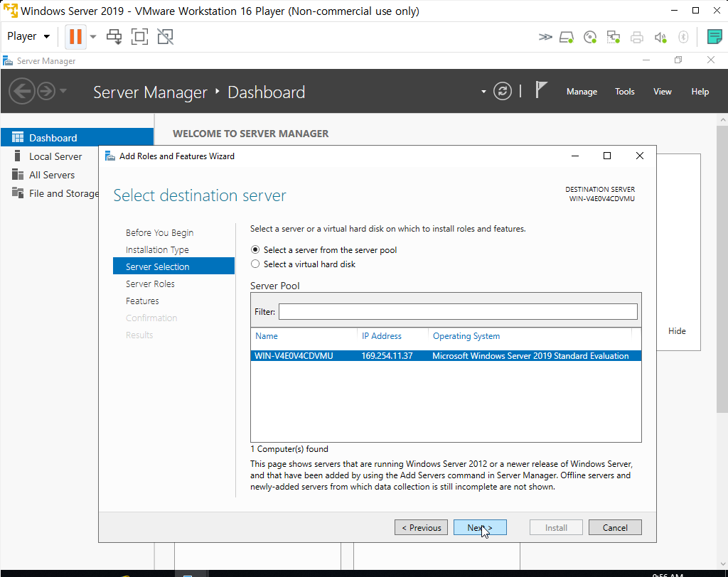Open the power options dropdown next to pause
The width and height of the screenshot is (728, 577).
click(93, 37)
